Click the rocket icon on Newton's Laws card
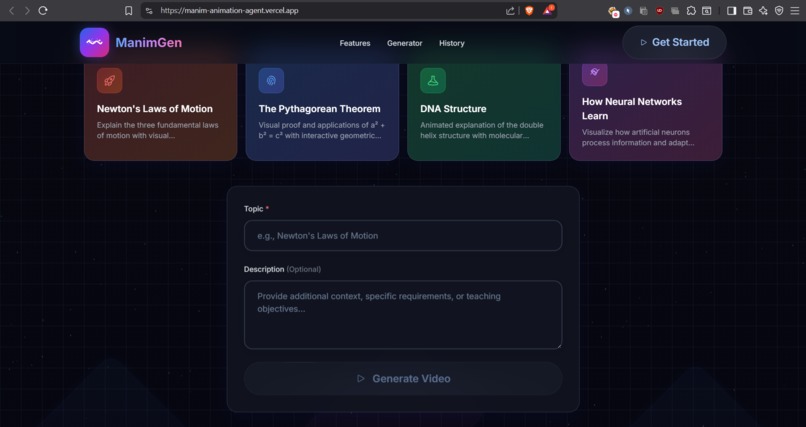 coord(109,81)
